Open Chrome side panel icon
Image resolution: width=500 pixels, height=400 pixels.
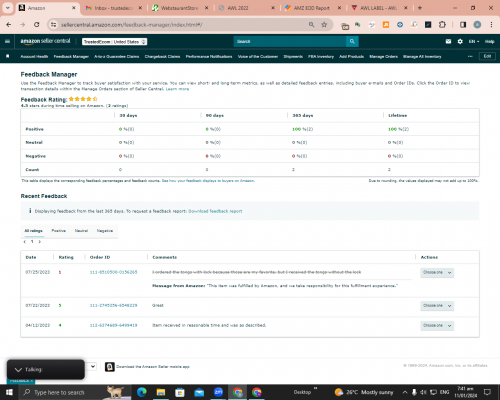(x=463, y=25)
